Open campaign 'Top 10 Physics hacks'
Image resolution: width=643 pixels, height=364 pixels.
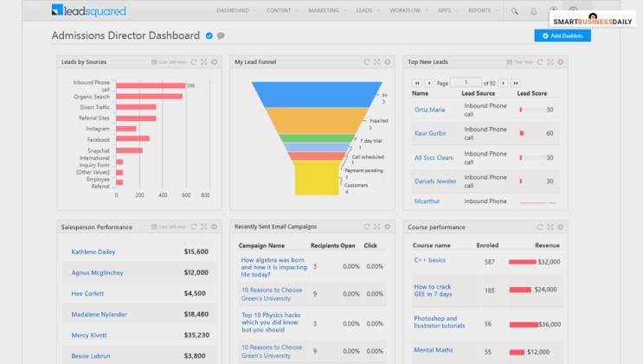pyautogui.click(x=271, y=322)
